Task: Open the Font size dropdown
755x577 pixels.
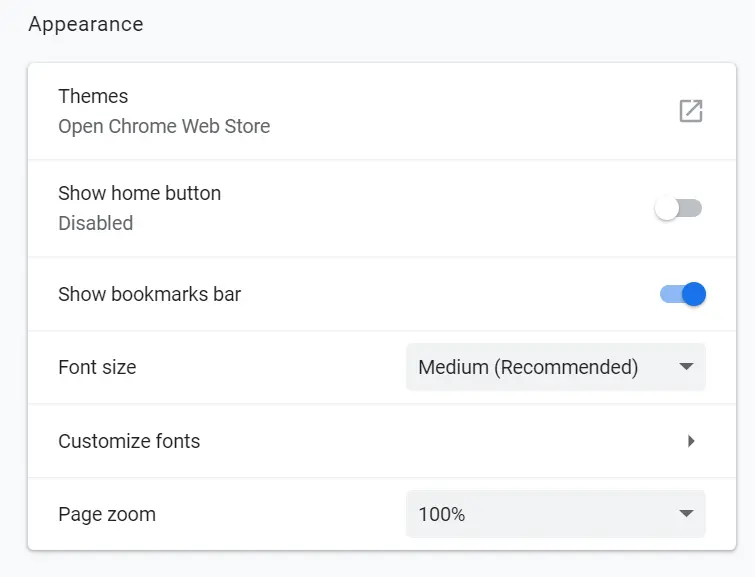Action: 556,367
